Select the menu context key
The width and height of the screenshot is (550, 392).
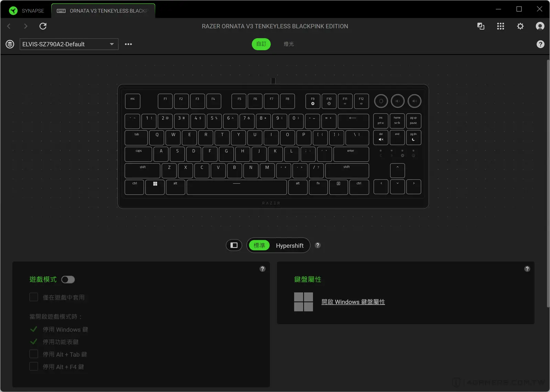click(x=339, y=187)
